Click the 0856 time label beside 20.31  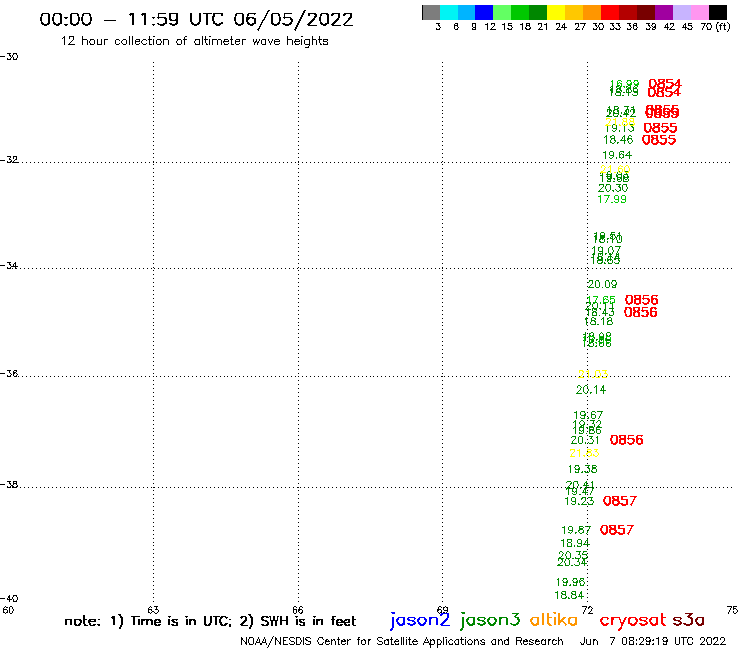click(x=627, y=440)
